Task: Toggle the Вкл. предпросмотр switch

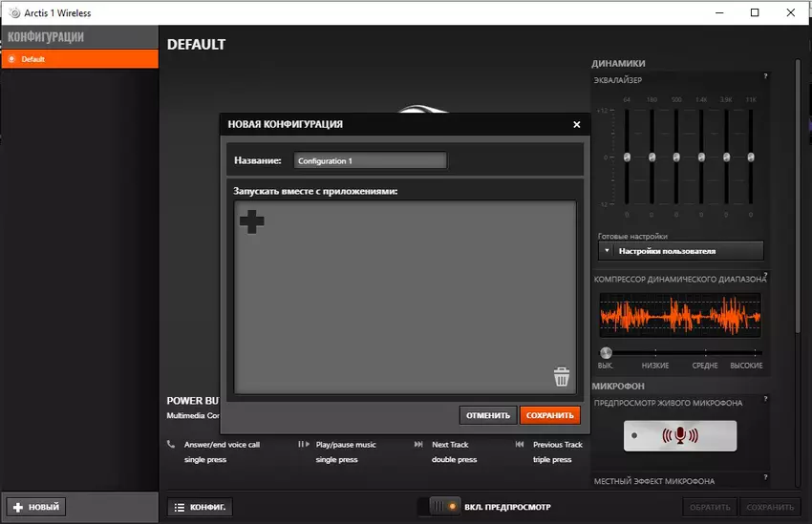Action: pos(438,507)
